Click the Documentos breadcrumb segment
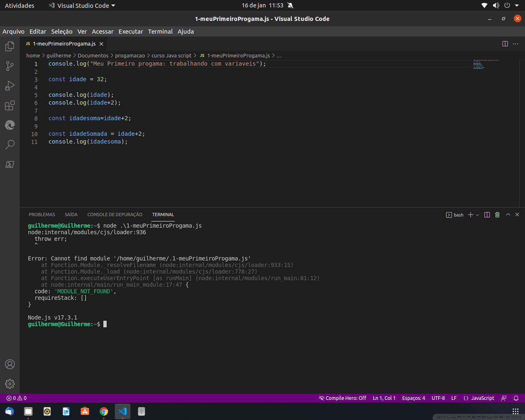Screen dimensions: 525x420 93,56
